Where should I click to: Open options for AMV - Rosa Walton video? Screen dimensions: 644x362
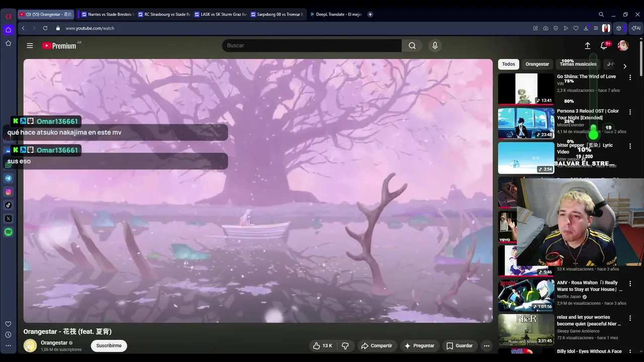pos(630,284)
